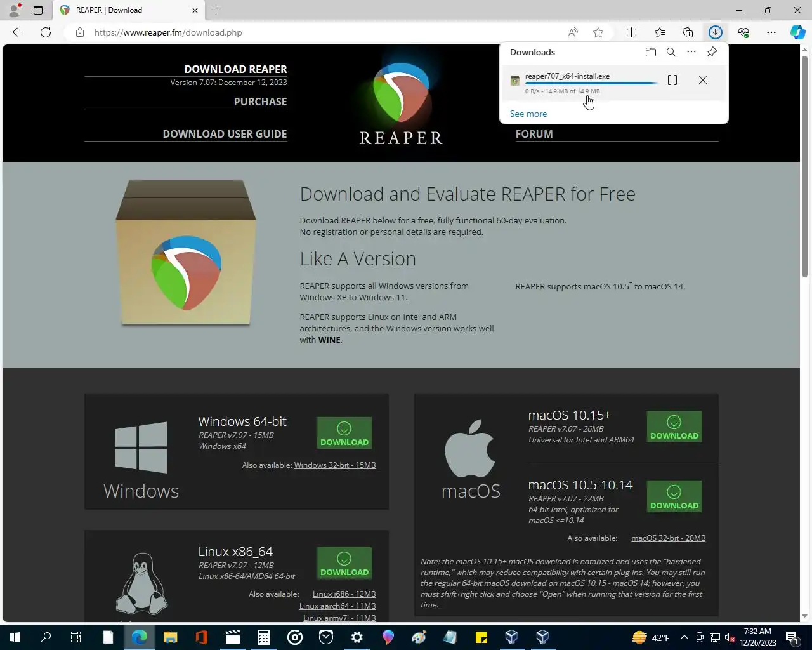Close the REAPER | Download tab

click(195, 10)
